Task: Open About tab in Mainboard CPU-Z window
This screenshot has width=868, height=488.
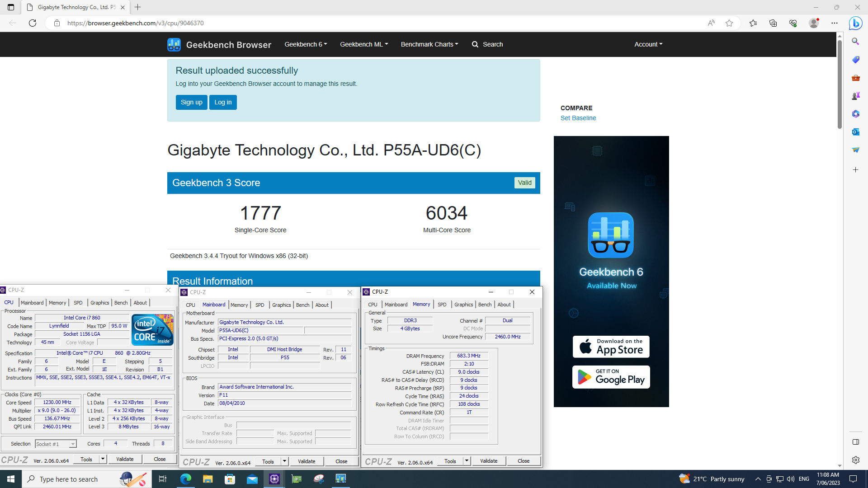Action: coord(322,305)
